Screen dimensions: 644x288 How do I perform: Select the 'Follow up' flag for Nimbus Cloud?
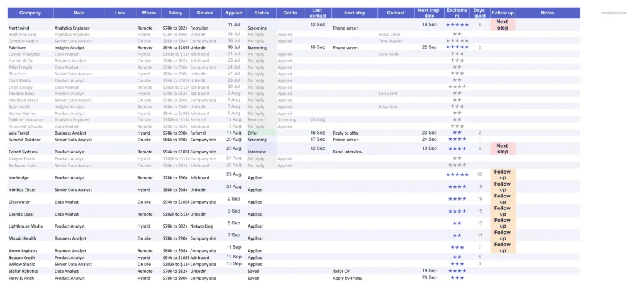point(502,187)
